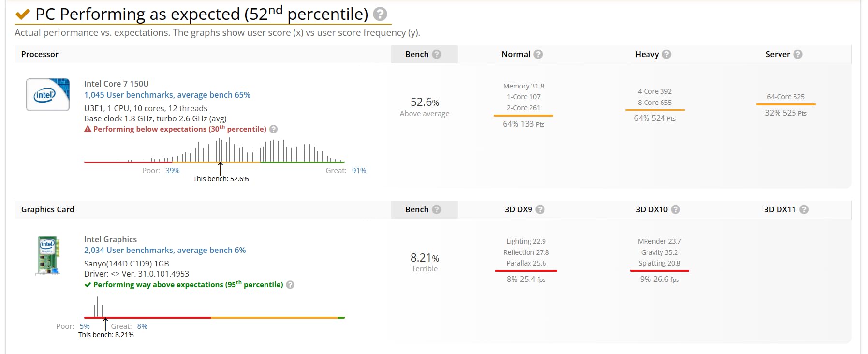Image resolution: width=868 pixels, height=354 pixels.
Task: Click the Server column help icon
Action: [x=798, y=54]
